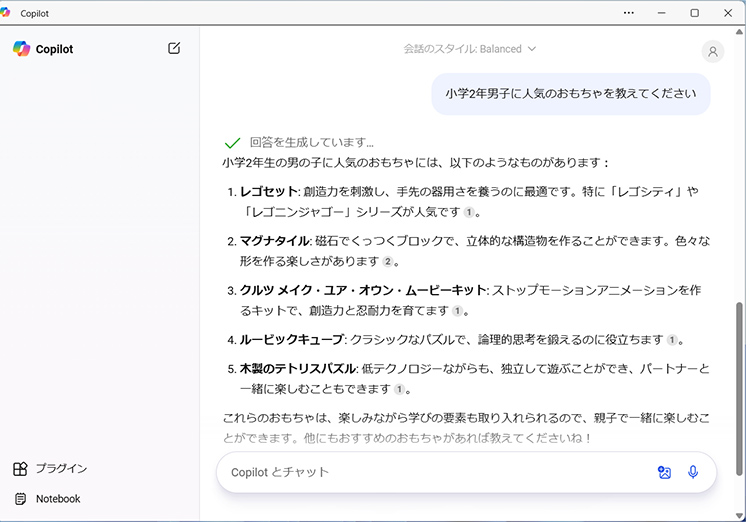The width and height of the screenshot is (750, 522).
Task: Click the green checkmark beside 回答を生成しています
Action: click(x=232, y=143)
